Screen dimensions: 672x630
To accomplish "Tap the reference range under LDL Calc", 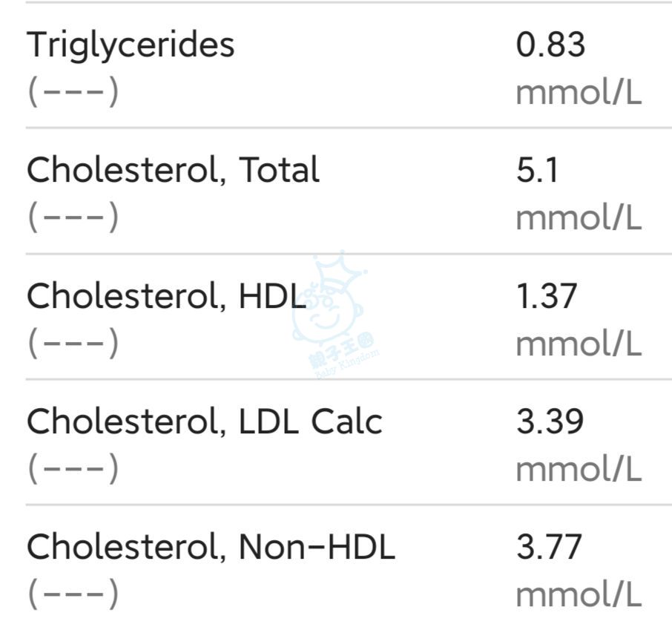I will pyautogui.click(x=73, y=468).
